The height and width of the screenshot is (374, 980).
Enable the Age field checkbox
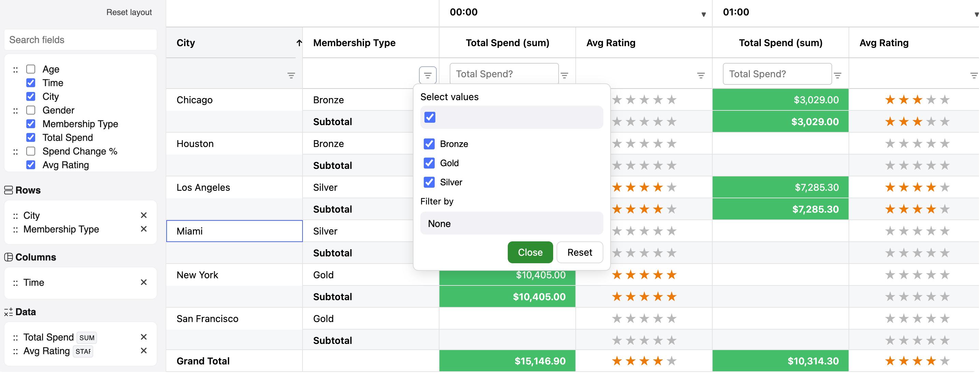point(31,69)
